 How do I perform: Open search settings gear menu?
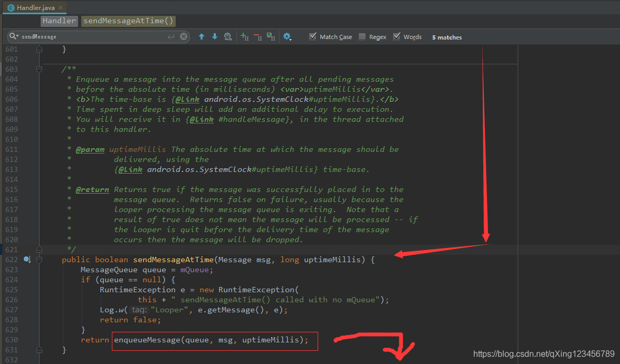(x=287, y=37)
